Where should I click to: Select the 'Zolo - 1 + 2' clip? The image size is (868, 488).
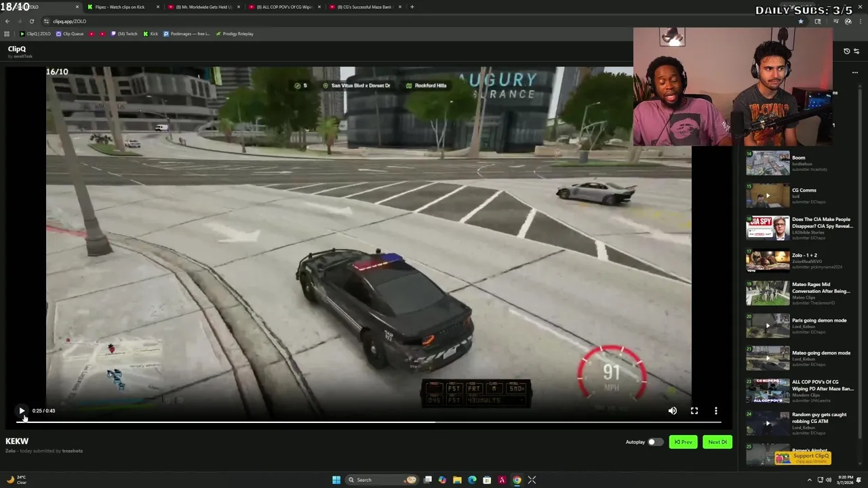point(800,261)
